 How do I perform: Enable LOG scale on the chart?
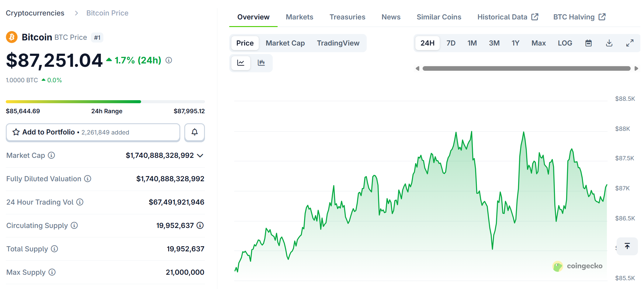click(565, 43)
